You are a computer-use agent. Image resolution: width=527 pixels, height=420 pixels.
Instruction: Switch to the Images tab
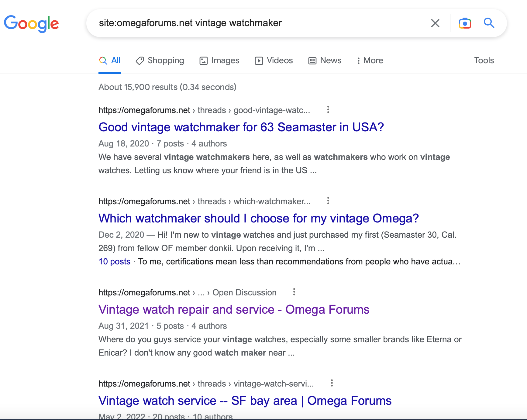coord(219,60)
